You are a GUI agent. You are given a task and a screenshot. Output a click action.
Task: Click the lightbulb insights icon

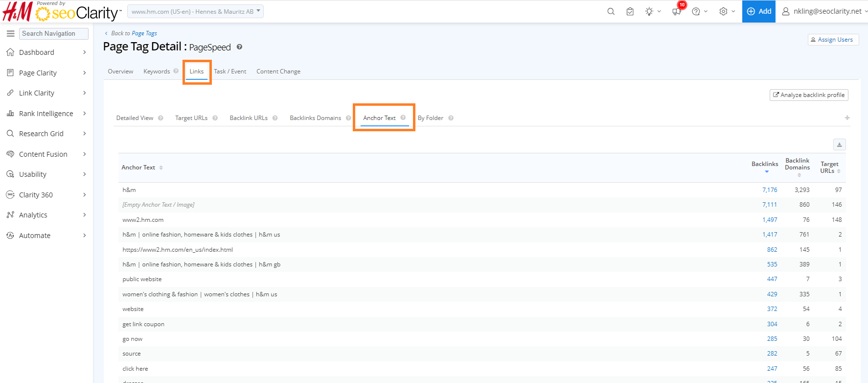[x=649, y=11]
